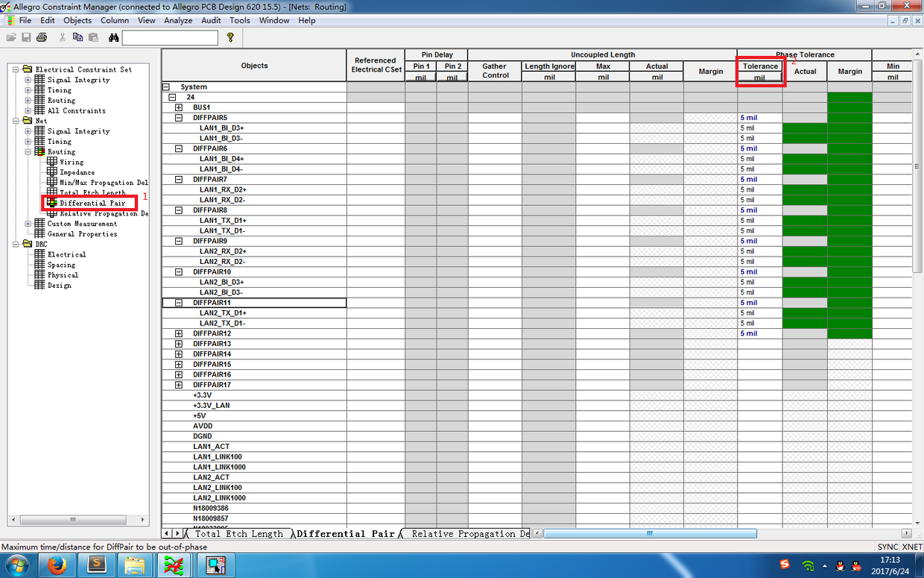
Task: Click the Wi-Fi tray icon
Action: [x=808, y=565]
